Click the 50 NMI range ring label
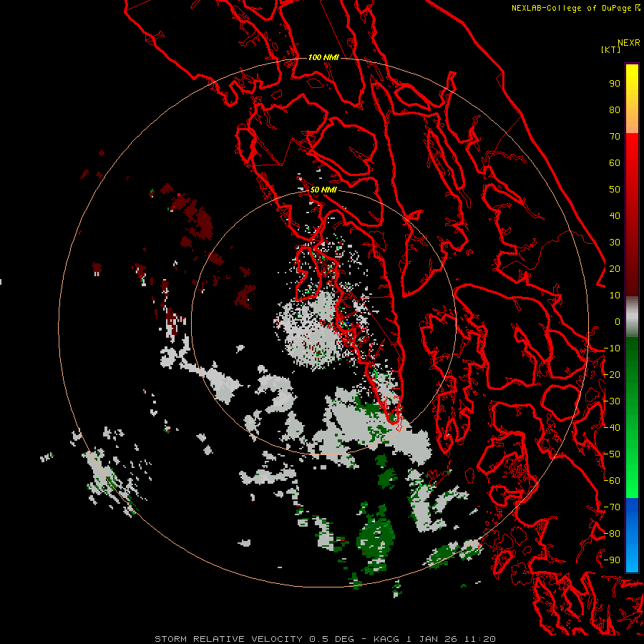The image size is (644, 644). tap(323, 190)
